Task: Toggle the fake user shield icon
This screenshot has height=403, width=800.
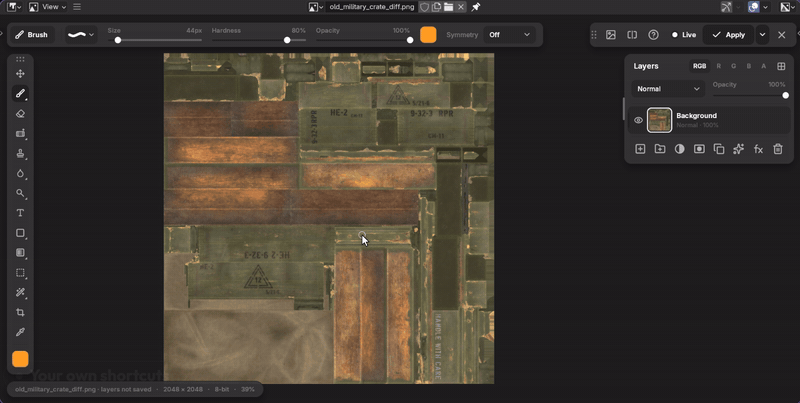Action: click(x=424, y=7)
